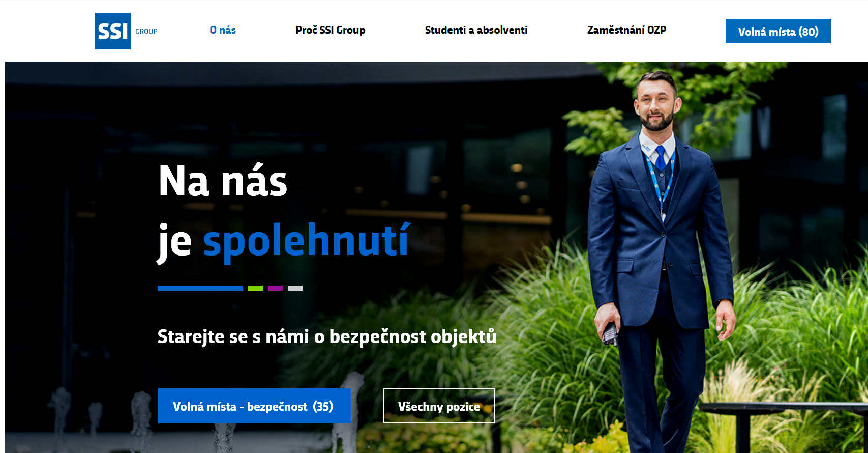This screenshot has height=453, width=868.
Task: Go to Proč SSI Group page
Action: pyautogui.click(x=331, y=30)
